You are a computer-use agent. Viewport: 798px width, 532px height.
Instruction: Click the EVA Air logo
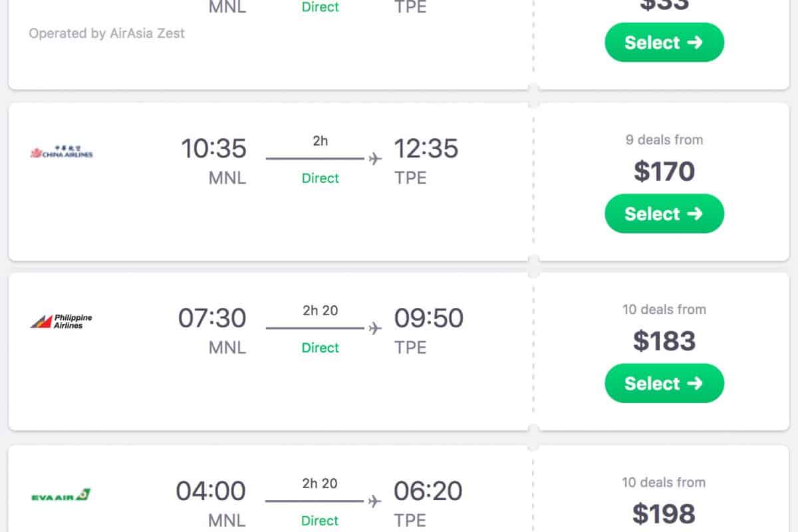[x=61, y=495]
